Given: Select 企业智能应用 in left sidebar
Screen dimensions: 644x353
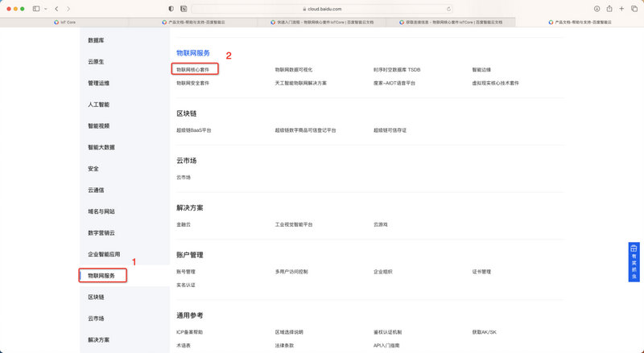Looking at the screenshot, I should tap(104, 254).
